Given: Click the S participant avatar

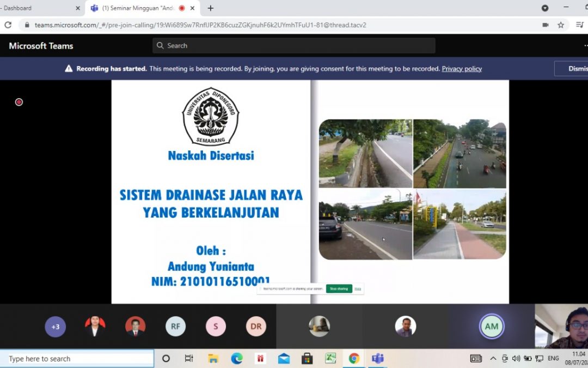Looking at the screenshot, I should [x=216, y=327].
